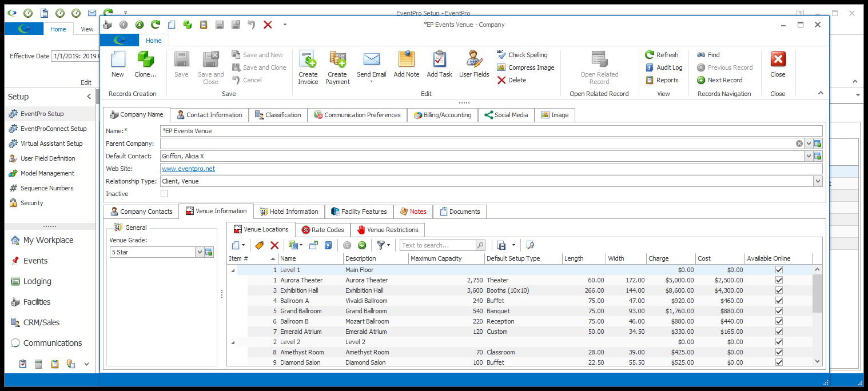This screenshot has width=868, height=391.
Task: Toggle Available Online for Amethyst Room
Action: [x=779, y=352]
